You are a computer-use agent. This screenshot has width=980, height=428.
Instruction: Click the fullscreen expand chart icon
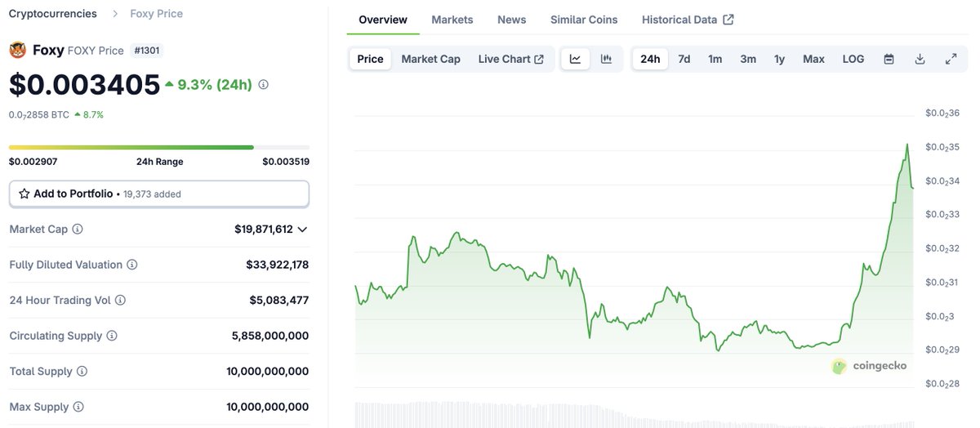point(951,59)
